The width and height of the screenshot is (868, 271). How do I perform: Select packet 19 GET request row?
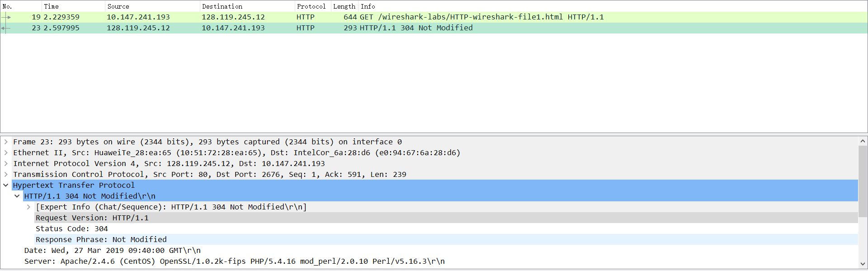pyautogui.click(x=434, y=17)
